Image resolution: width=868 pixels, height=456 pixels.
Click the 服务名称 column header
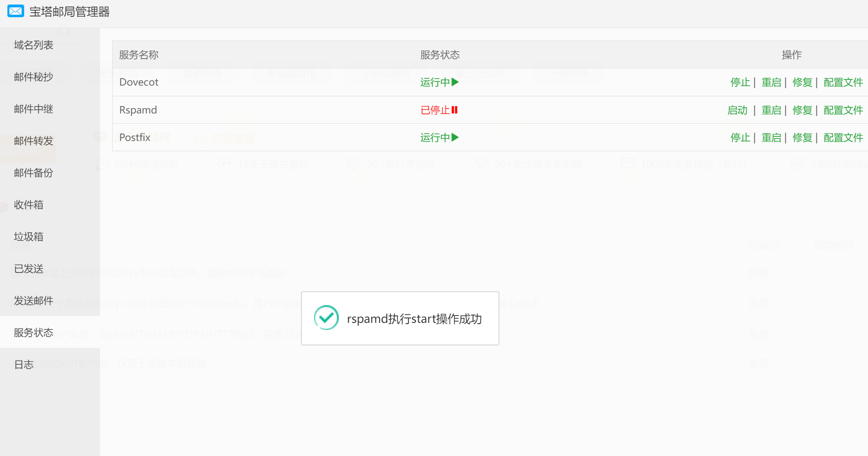point(139,54)
